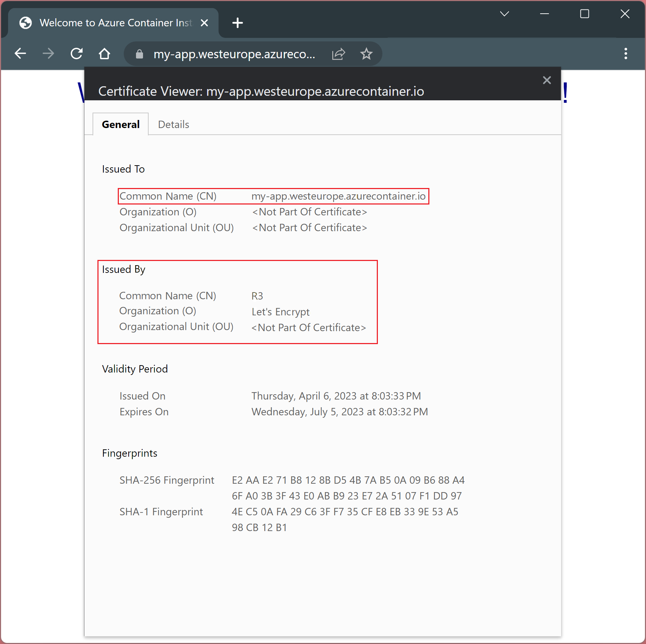
Task: Close the Certificate Viewer dialog
Action: pyautogui.click(x=547, y=80)
